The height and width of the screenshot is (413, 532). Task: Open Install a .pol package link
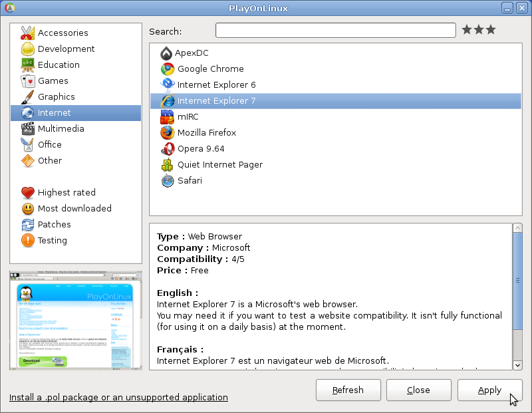(x=118, y=398)
